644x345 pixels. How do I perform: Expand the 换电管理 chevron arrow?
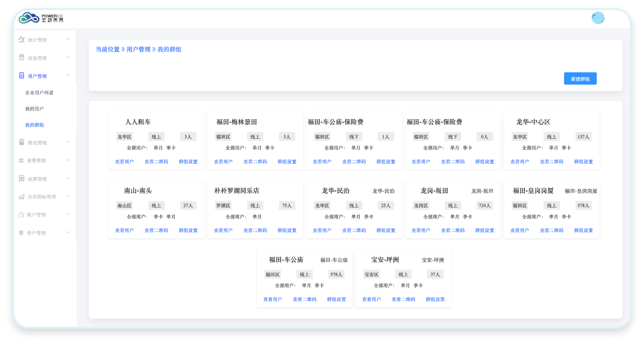68,142
